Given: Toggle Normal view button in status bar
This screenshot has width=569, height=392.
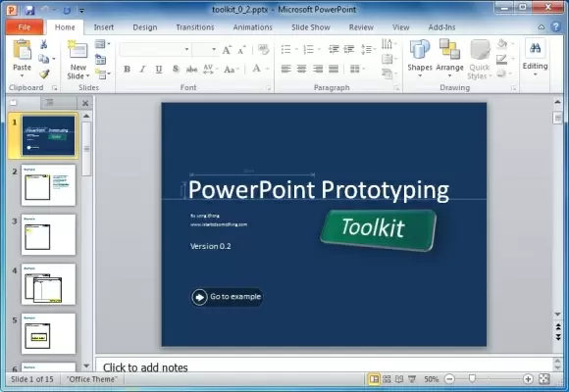Looking at the screenshot, I should click(x=374, y=379).
